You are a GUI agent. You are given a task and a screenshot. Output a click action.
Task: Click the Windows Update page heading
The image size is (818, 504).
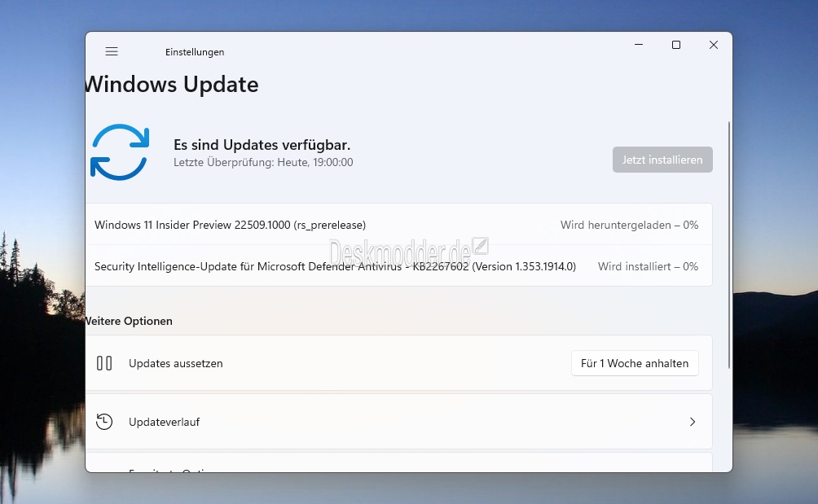[172, 85]
